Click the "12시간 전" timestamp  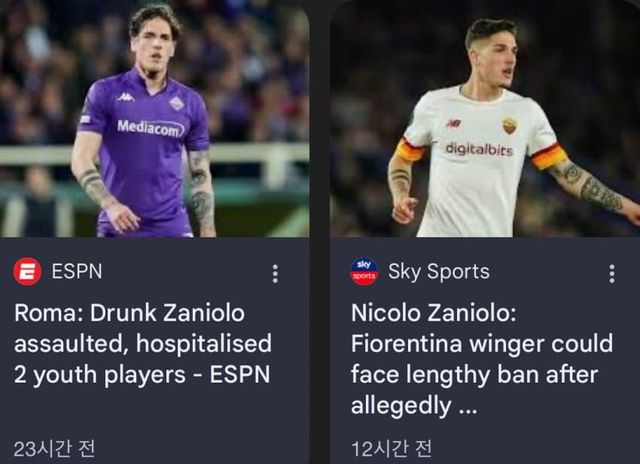click(391, 448)
